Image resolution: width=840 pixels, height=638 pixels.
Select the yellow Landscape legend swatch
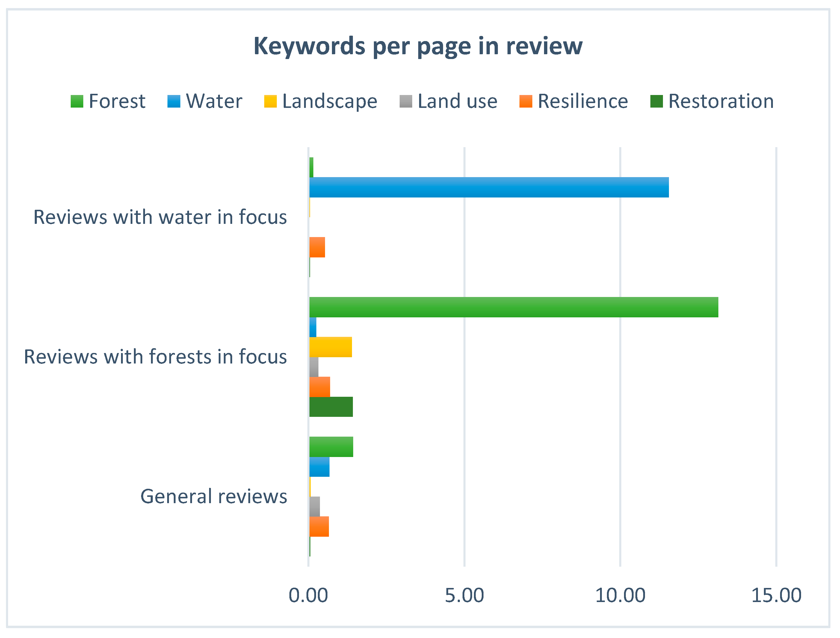pos(271,101)
